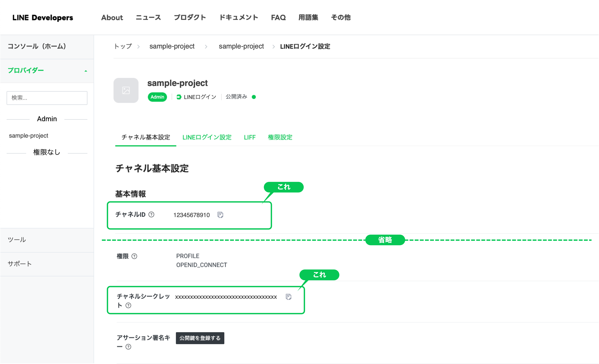Open the ドキュメント menu
This screenshot has width=599, height=364.
coord(239,18)
